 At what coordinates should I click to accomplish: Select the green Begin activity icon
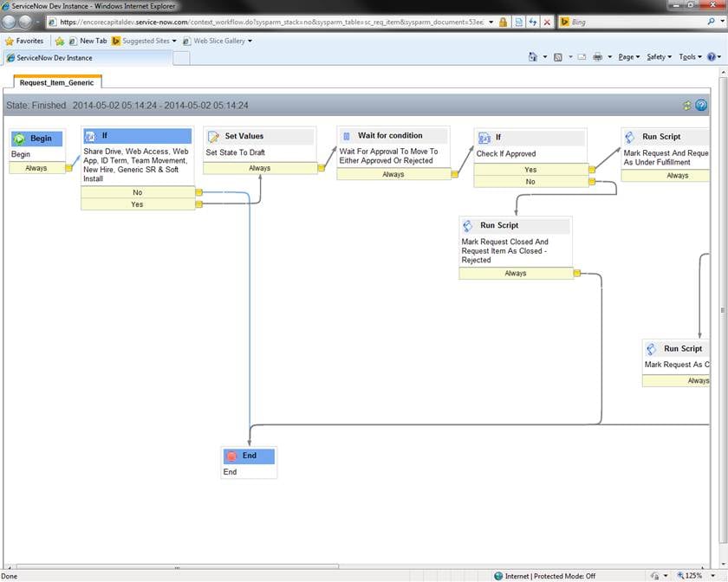(19, 138)
